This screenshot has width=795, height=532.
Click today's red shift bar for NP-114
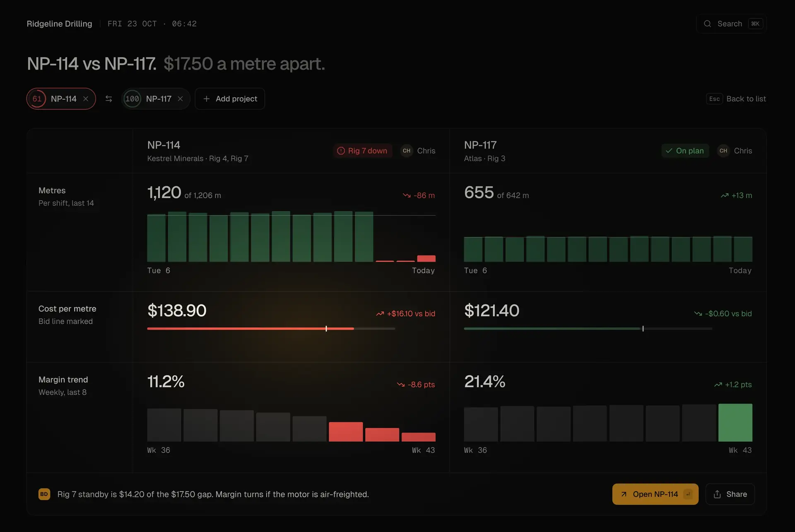pyautogui.click(x=426, y=258)
